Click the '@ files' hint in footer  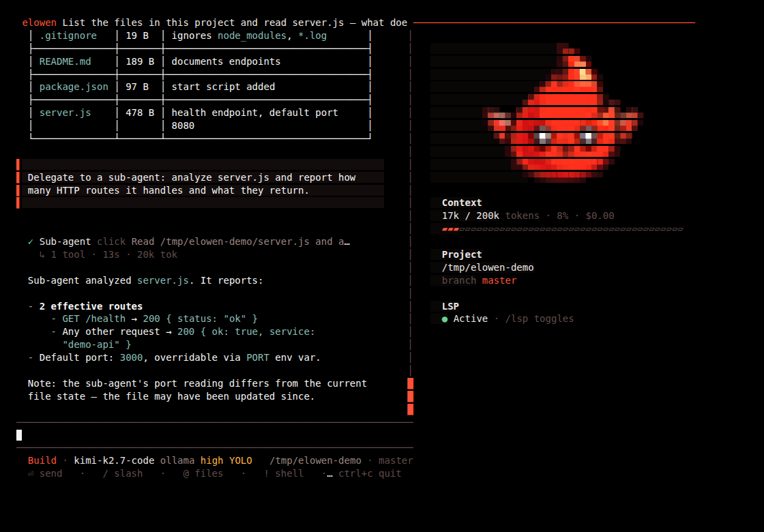pyautogui.click(x=203, y=473)
